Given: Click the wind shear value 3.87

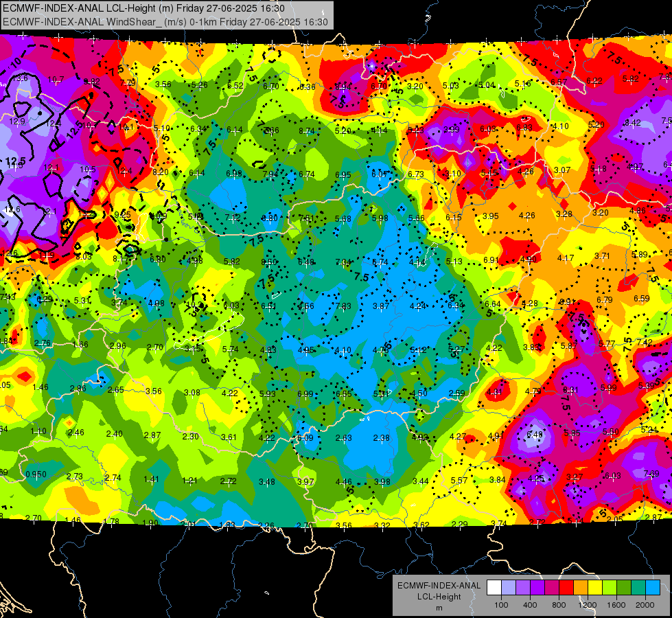Looking at the screenshot, I should tap(380, 306).
